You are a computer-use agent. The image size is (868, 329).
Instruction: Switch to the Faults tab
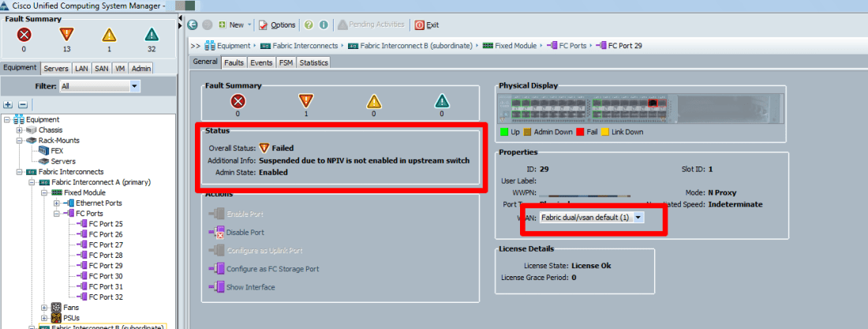tap(234, 62)
